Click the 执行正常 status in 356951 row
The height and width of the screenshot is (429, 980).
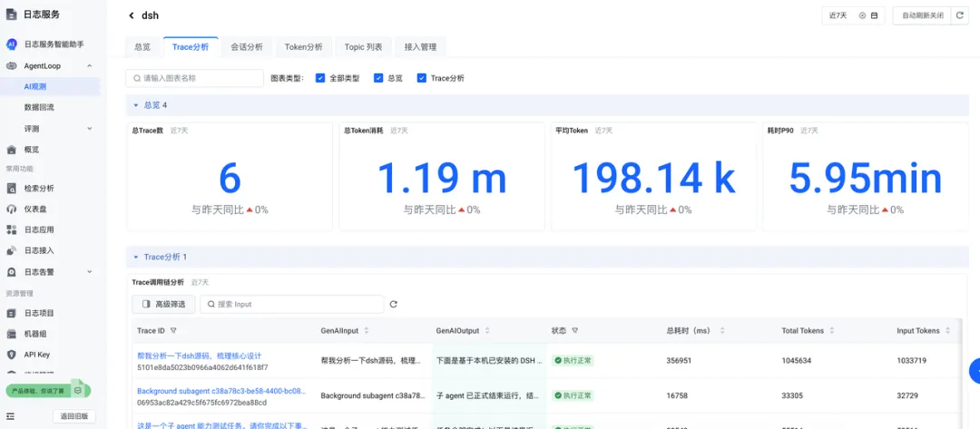pos(573,360)
